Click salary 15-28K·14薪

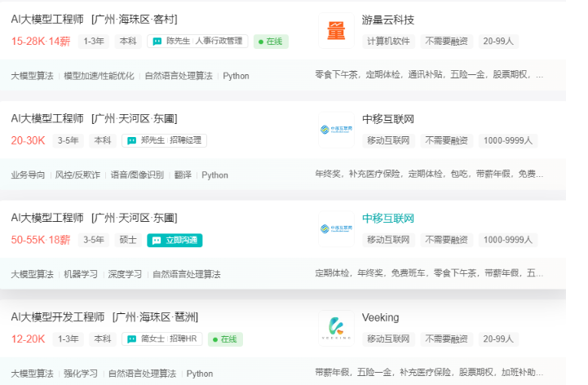[x=41, y=42]
